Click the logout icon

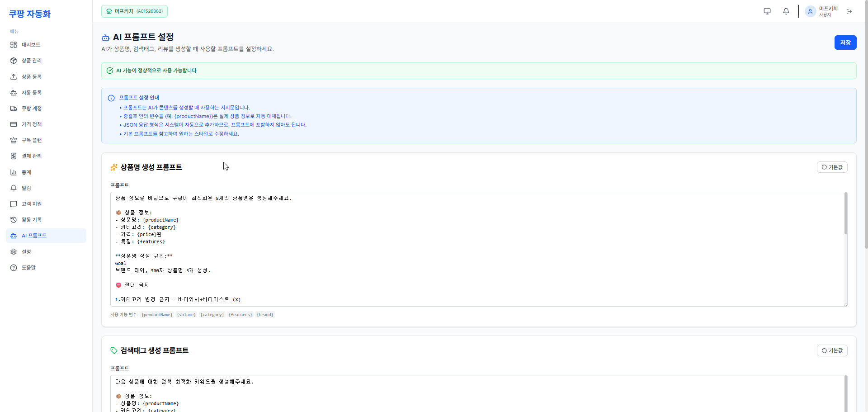pos(849,12)
